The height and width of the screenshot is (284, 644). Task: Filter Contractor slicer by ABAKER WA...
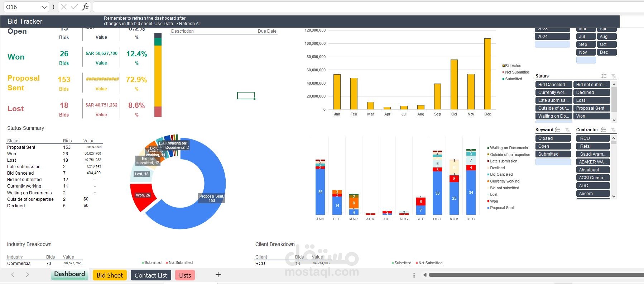click(593, 162)
